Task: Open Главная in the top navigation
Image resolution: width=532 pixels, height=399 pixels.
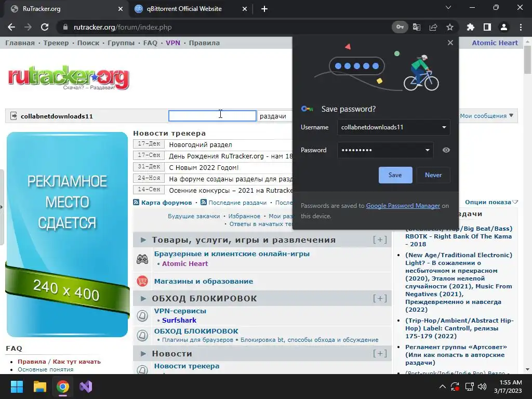Action: click(20, 43)
